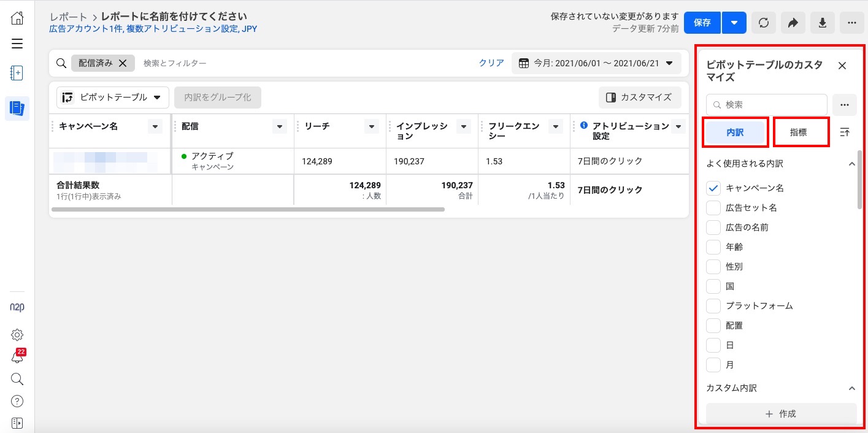Click the calendar icon in date range
This screenshot has width=868, height=433.
(524, 63)
